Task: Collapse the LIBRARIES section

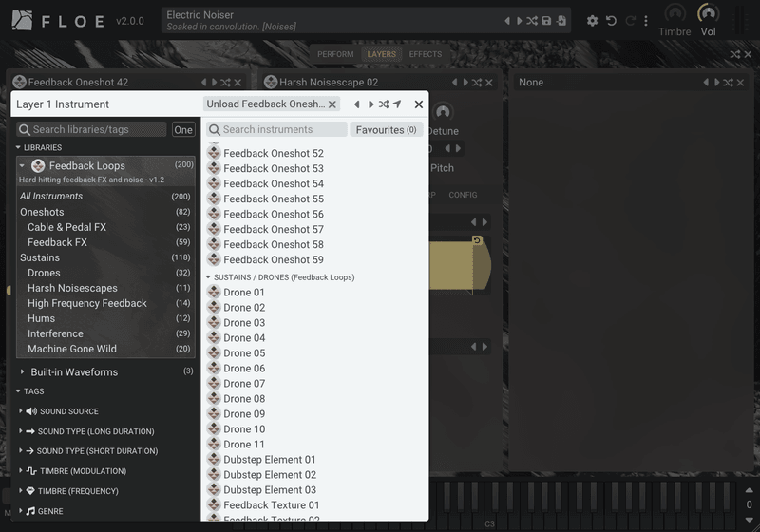Action: pos(39,147)
